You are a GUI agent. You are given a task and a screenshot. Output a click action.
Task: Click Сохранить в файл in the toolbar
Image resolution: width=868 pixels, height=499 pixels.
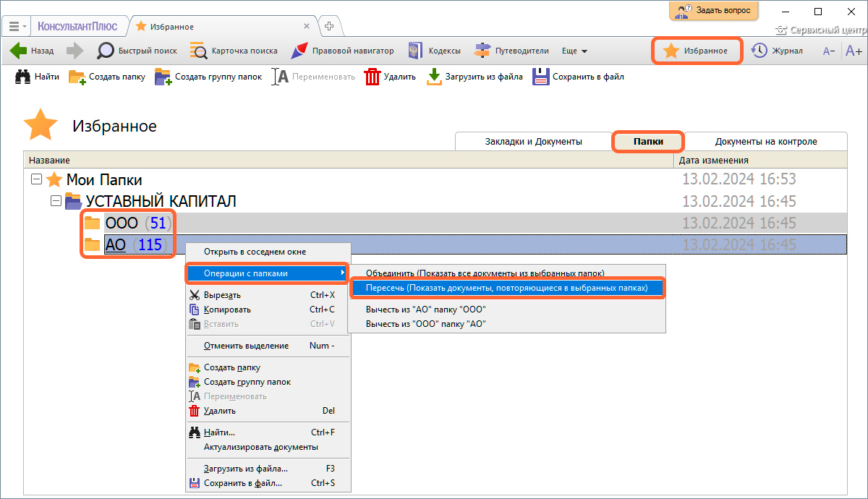coord(578,77)
